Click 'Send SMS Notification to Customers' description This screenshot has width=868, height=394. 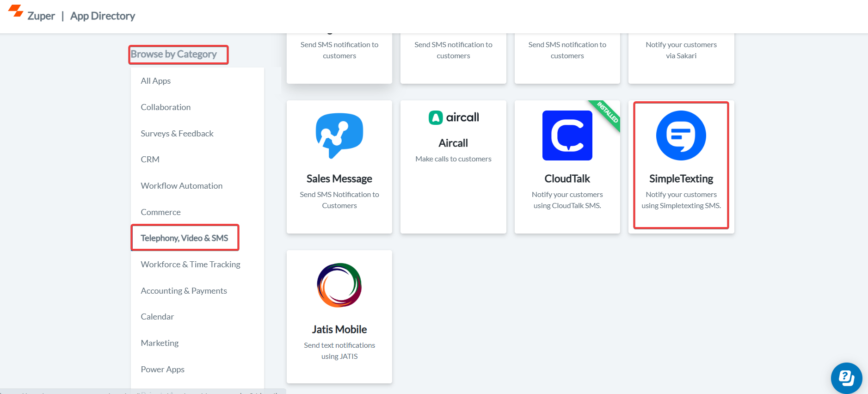point(339,200)
